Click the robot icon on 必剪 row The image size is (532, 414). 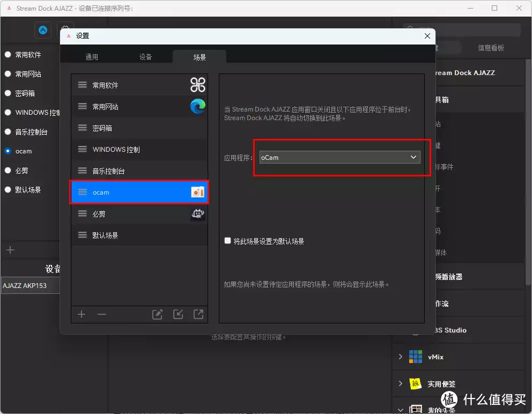tap(198, 214)
